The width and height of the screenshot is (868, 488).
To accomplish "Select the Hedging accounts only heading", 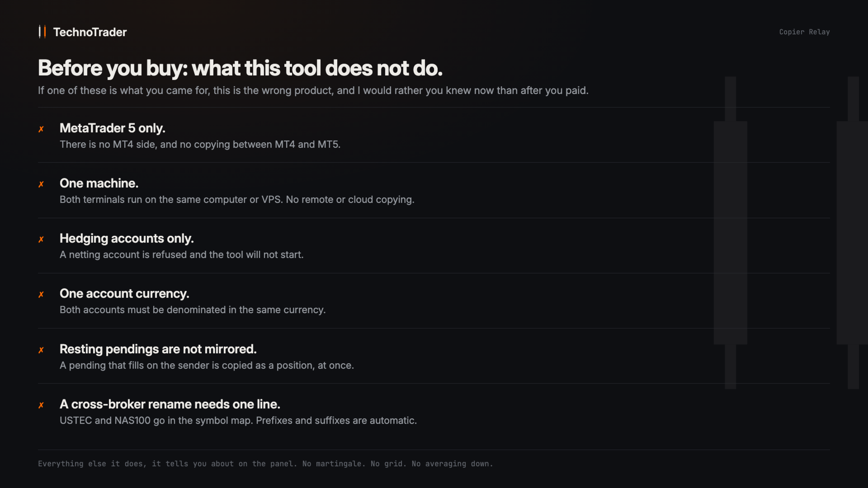I will 127,239.
